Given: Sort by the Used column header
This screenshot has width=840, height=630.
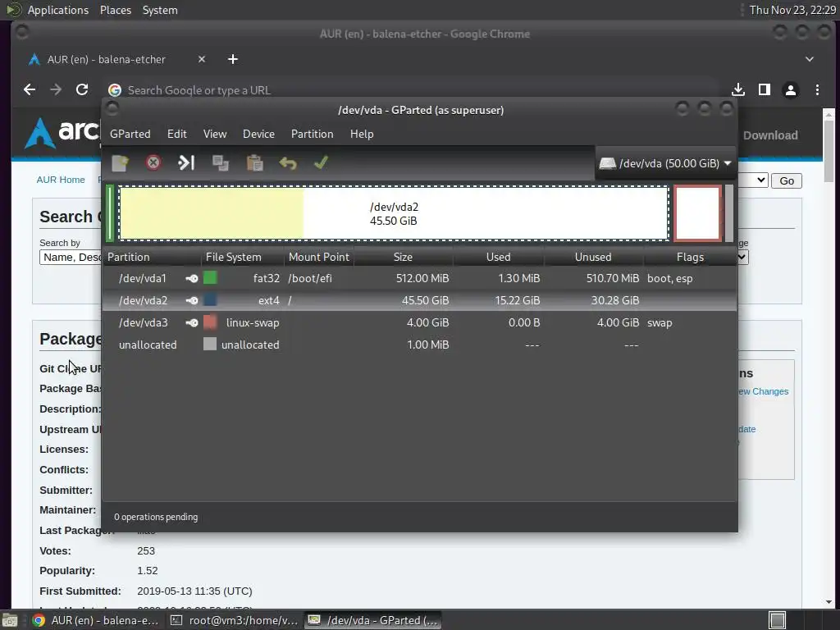Looking at the screenshot, I should coord(499,257).
